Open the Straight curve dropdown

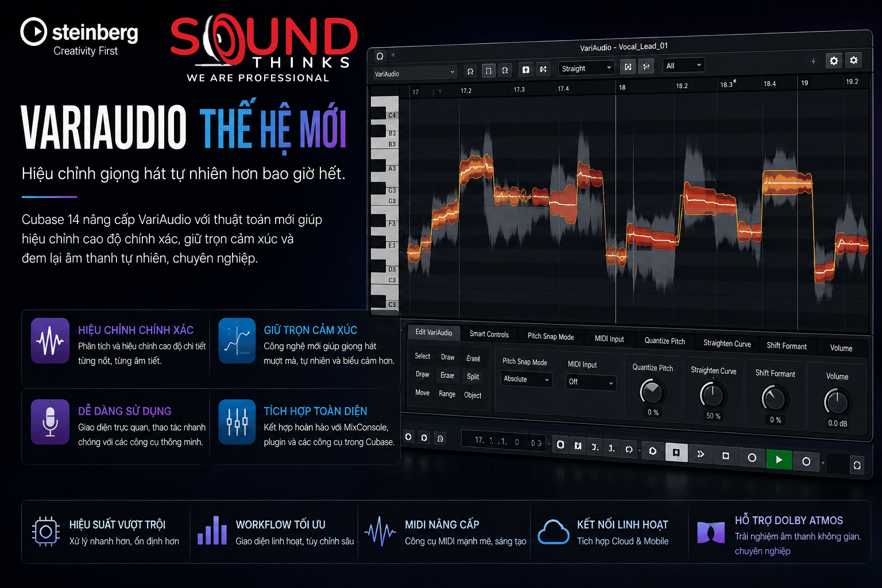coord(586,68)
